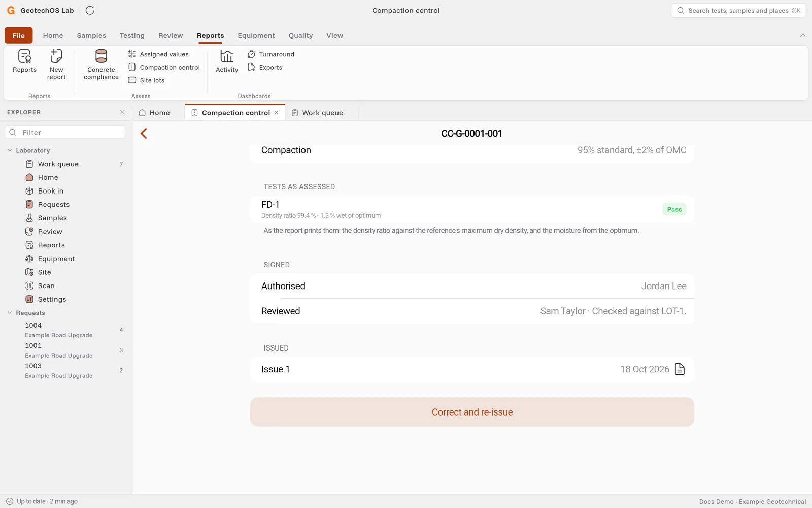Image resolution: width=812 pixels, height=508 pixels.
Task: Create a New report from ribbon
Action: (x=56, y=65)
